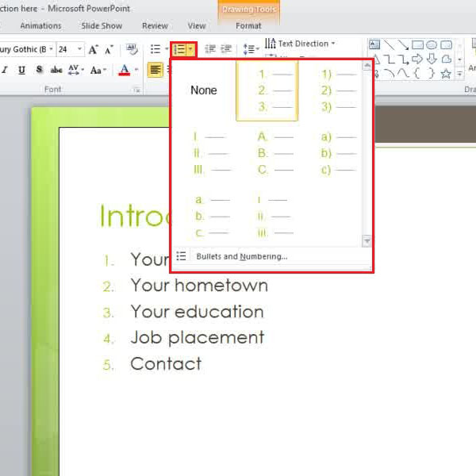Click the 'Job placement' list item
Image resolution: width=476 pixels, height=476 pixels.
coord(198,338)
